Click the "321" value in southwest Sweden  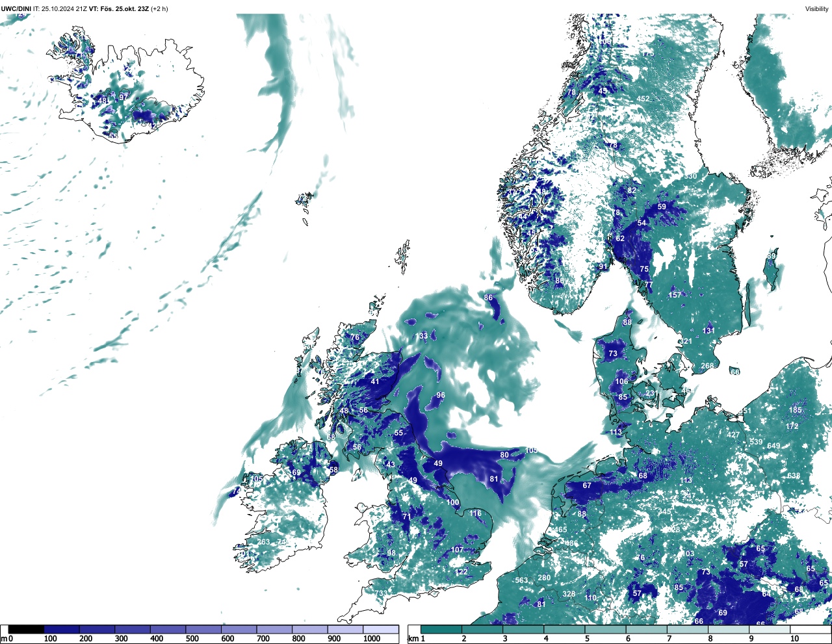(x=686, y=341)
